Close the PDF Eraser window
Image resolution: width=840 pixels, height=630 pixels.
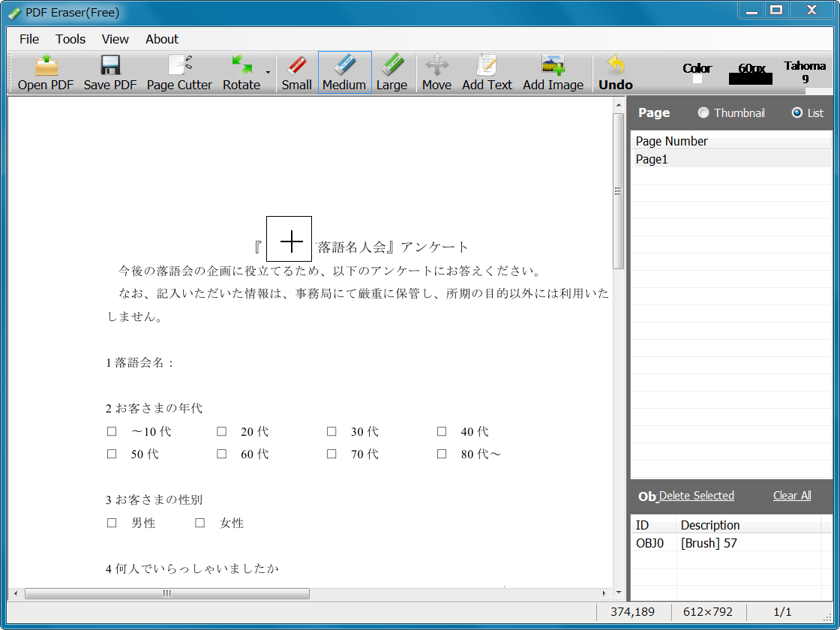click(812, 10)
